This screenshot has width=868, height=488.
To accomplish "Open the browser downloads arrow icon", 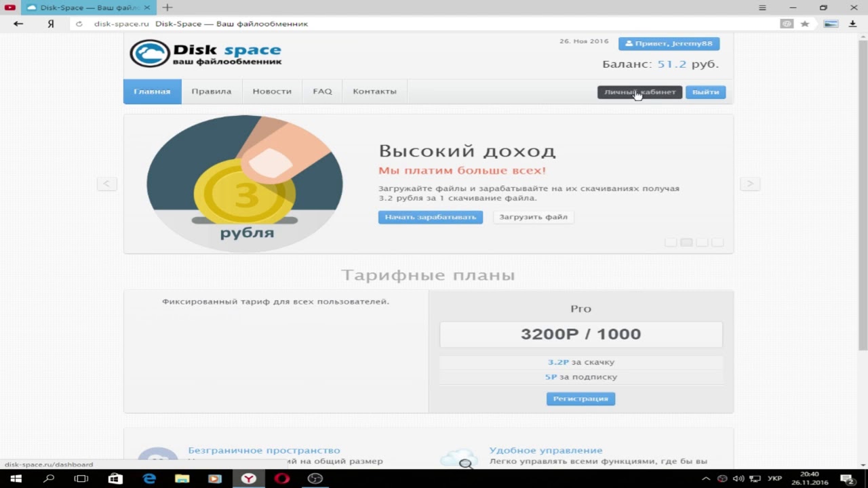I will coord(853,24).
